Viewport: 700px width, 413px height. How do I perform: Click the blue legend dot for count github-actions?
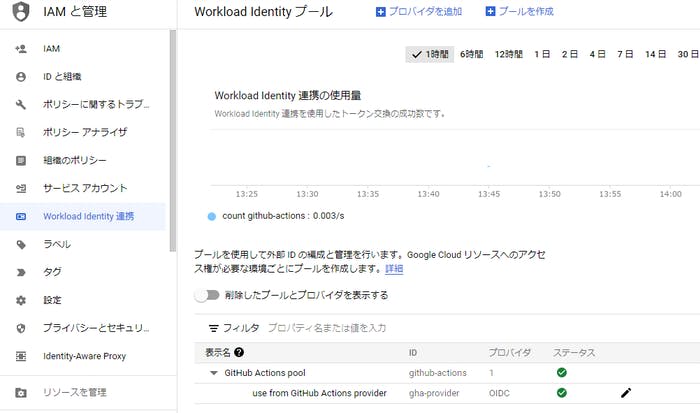tap(212, 217)
